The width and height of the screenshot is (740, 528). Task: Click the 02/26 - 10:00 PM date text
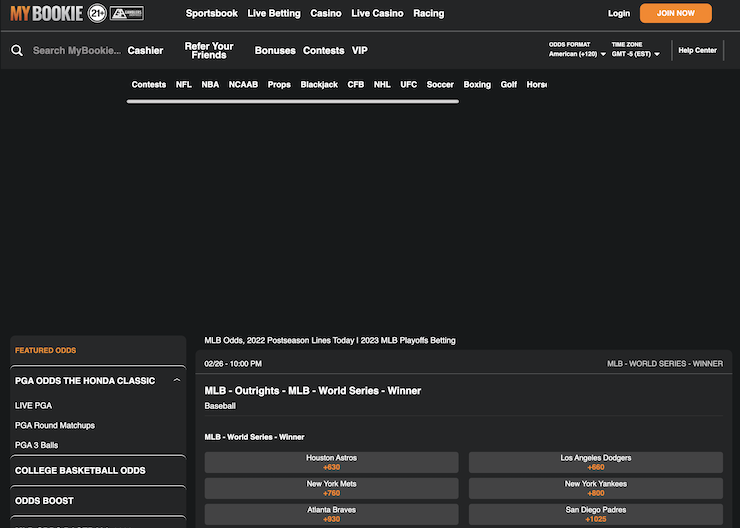click(233, 364)
